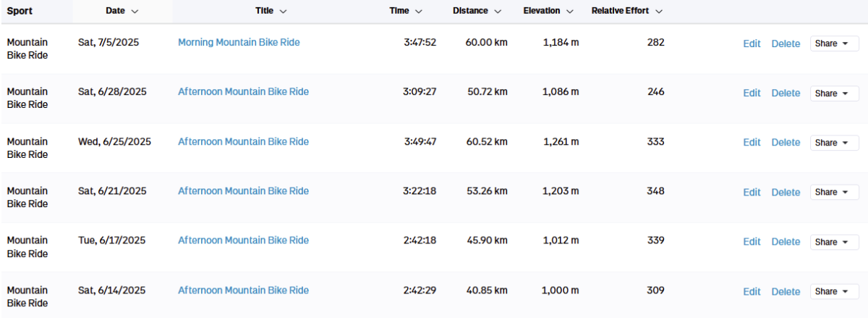This screenshot has height=318, width=868.
Task: Sort by Relative Effort column
Action: pyautogui.click(x=627, y=11)
